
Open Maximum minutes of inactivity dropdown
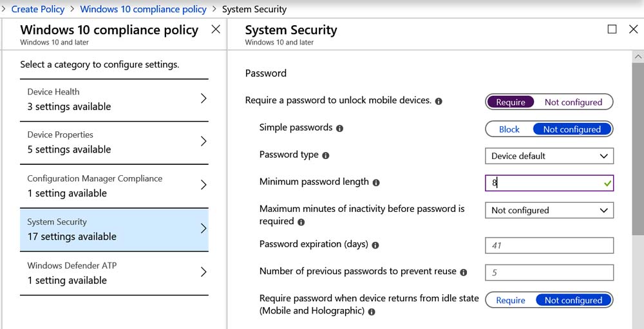click(x=549, y=211)
